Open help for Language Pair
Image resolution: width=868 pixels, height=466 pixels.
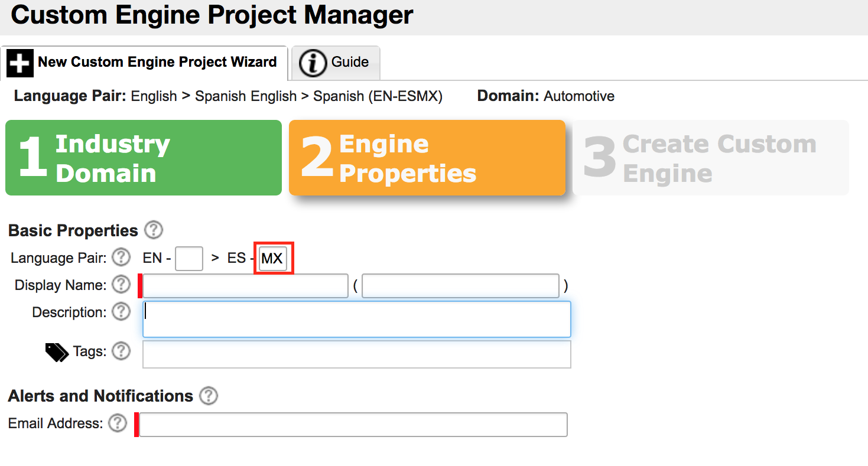tap(121, 258)
